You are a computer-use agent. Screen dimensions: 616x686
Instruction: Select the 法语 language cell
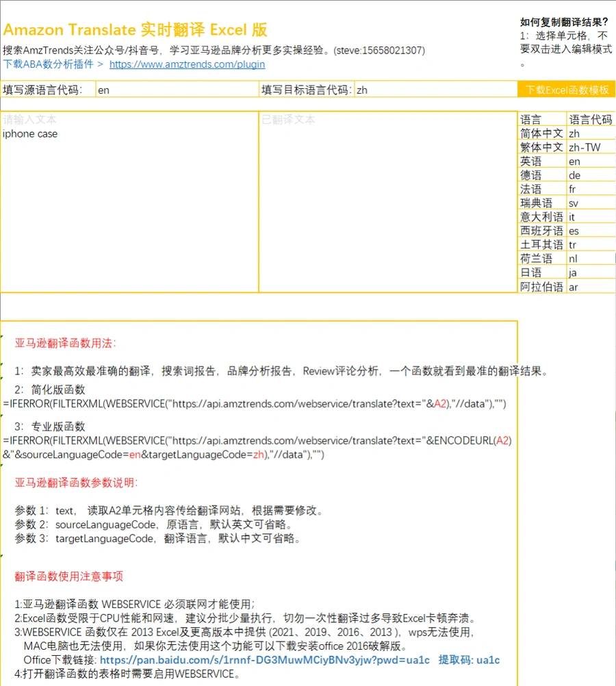543,189
